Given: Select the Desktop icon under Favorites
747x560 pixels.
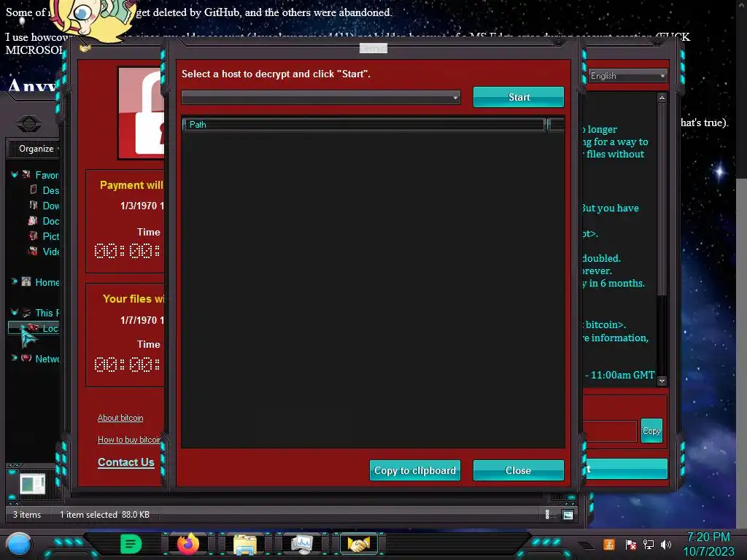Looking at the screenshot, I should (x=33, y=190).
